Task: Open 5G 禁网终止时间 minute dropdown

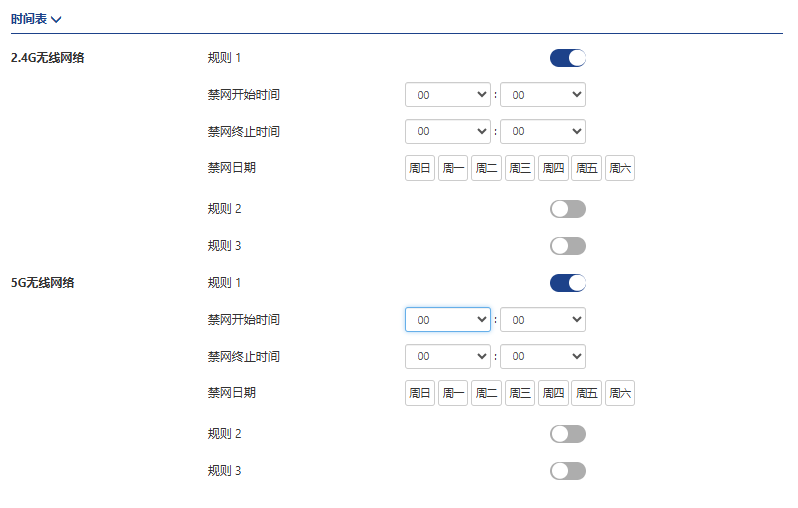Action: (542, 357)
